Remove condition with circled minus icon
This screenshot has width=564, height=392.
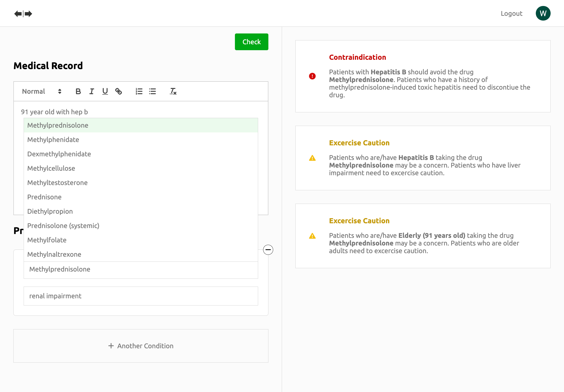[268, 250]
